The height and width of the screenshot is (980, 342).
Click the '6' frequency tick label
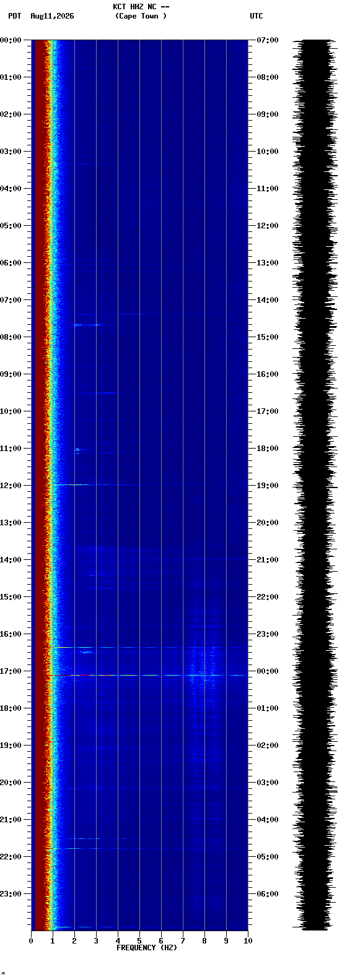pyautogui.click(x=161, y=941)
